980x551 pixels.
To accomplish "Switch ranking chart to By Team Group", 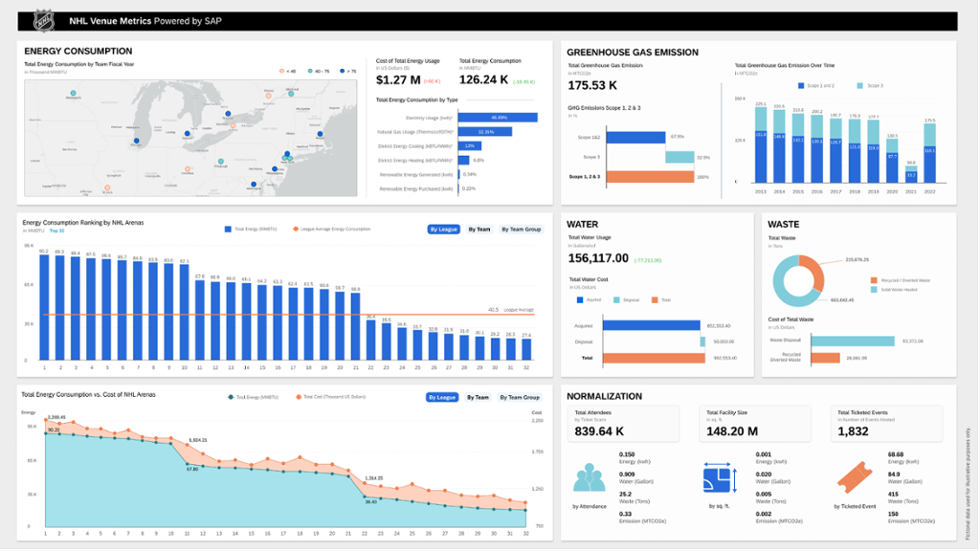I will tap(522, 230).
